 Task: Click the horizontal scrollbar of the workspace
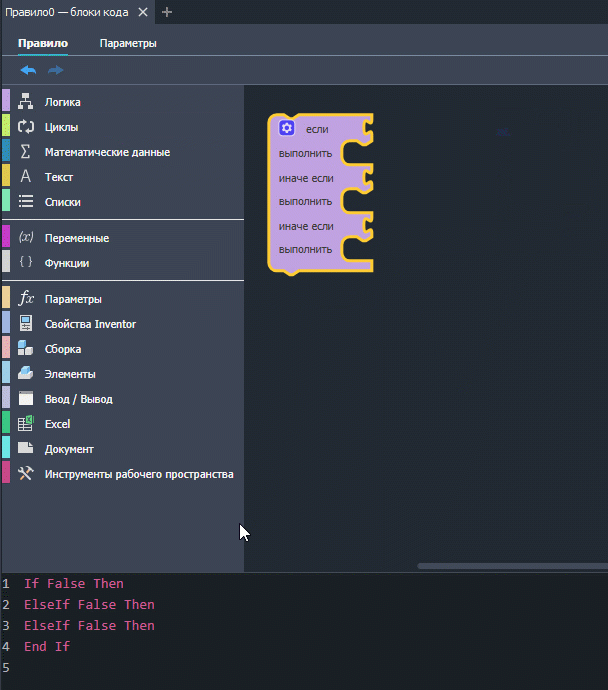tap(513, 566)
